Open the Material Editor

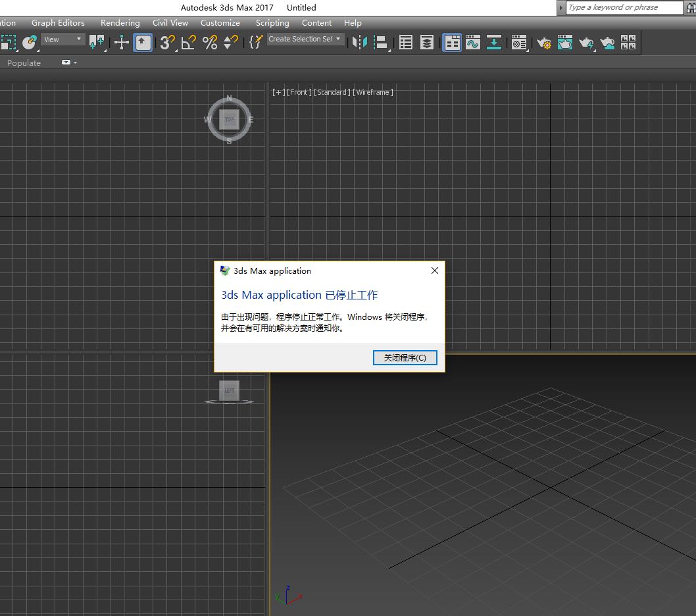point(519,43)
